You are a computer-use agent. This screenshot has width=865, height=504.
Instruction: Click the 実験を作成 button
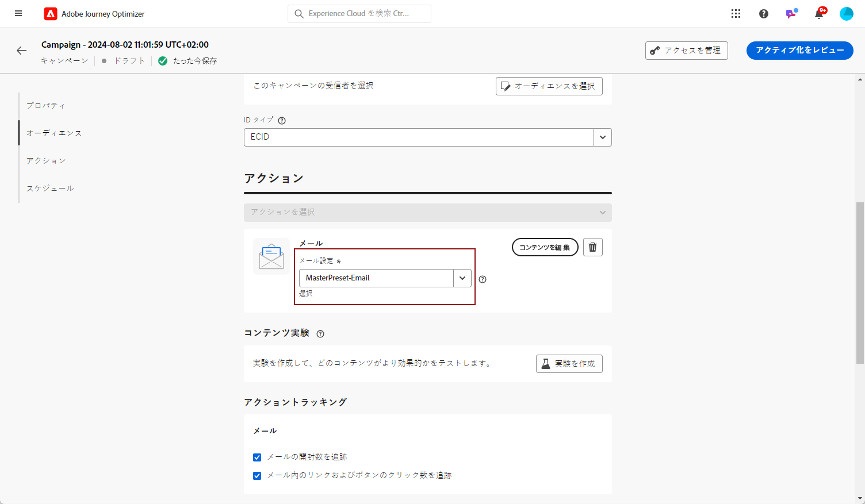pos(569,364)
